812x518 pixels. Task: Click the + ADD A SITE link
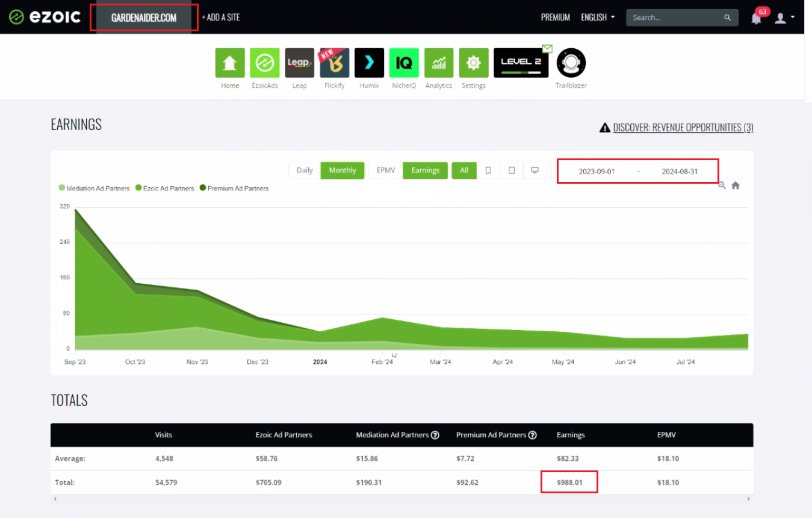(221, 17)
